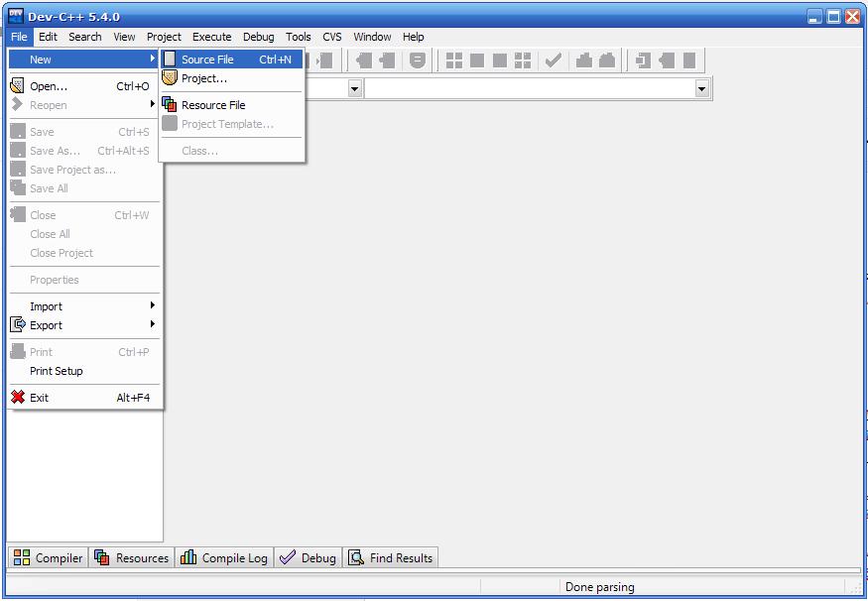868x601 pixels.
Task: Choose Project... in the New submenu
Action: coord(231,78)
